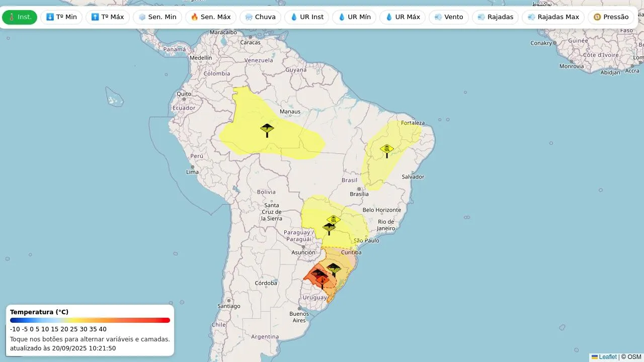Click the black storm marker near Paraguay border
The width and height of the screenshot is (644, 362).
tap(329, 228)
